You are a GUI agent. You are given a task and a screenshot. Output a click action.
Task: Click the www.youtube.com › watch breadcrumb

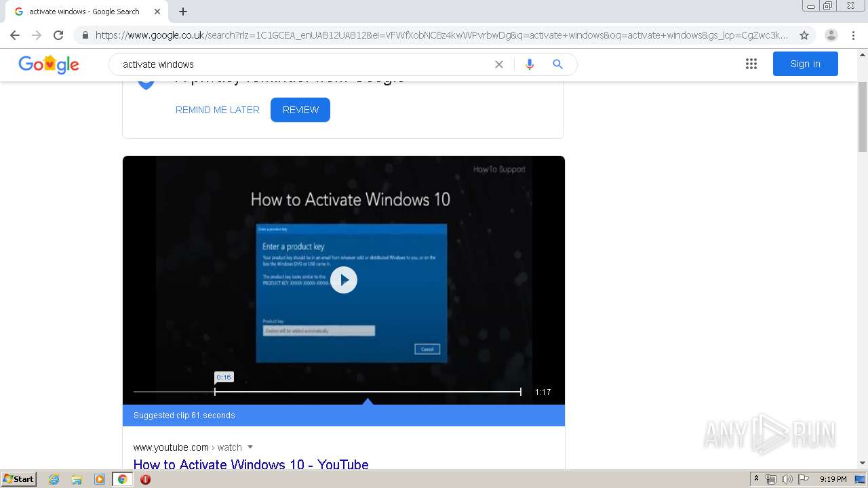(188, 447)
